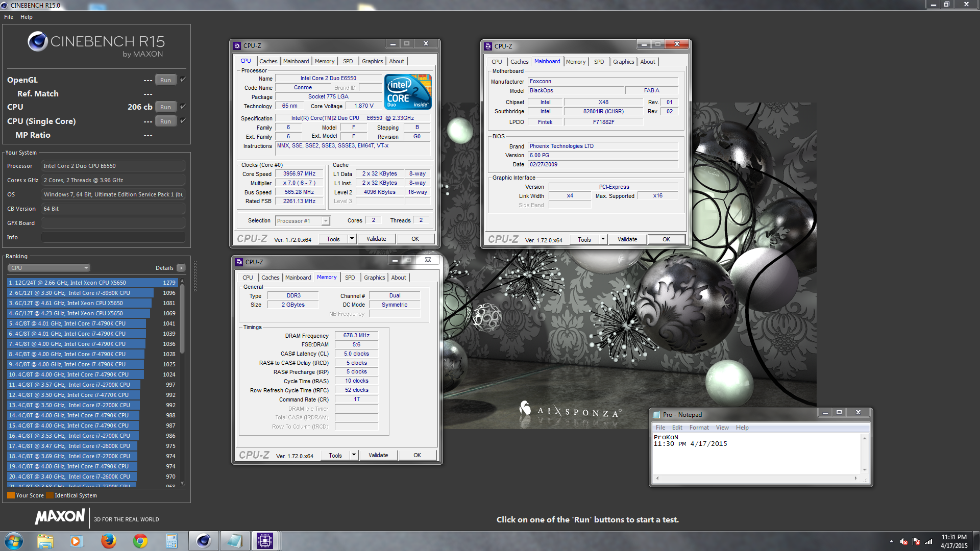Click Show Desktop strip at taskbar end
Image resolution: width=980 pixels, height=551 pixels.
coord(976,541)
